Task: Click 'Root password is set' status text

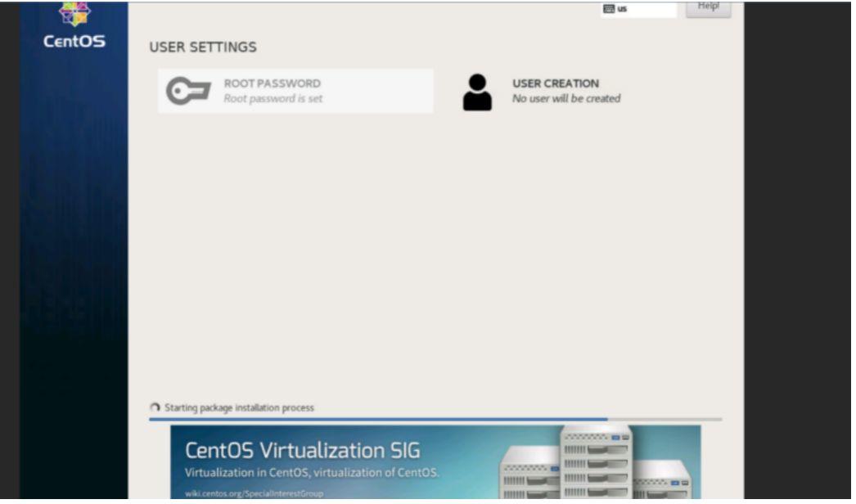Action: [x=273, y=99]
